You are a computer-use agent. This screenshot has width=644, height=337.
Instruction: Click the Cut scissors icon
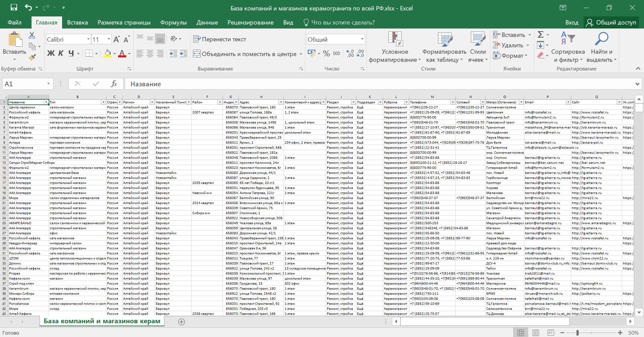coord(32,35)
